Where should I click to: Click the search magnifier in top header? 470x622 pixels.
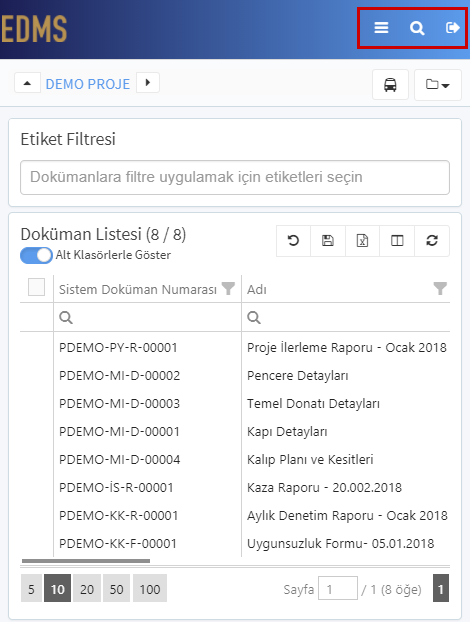(x=417, y=28)
